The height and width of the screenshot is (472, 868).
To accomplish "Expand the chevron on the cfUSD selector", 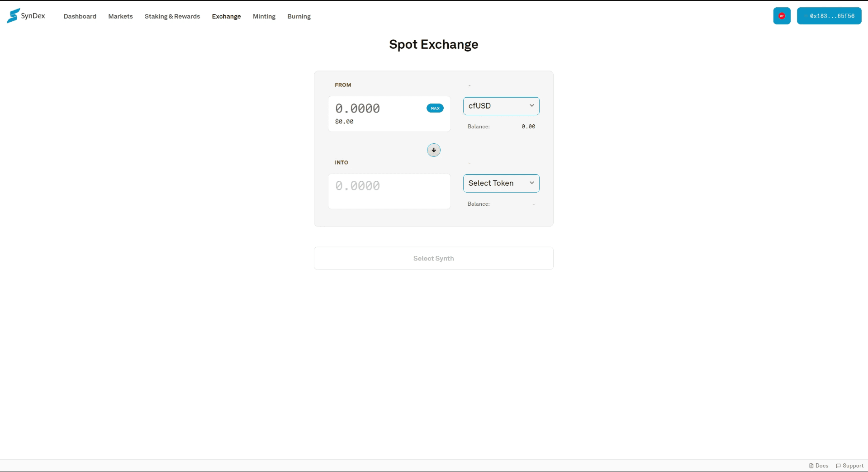I will click(x=532, y=106).
